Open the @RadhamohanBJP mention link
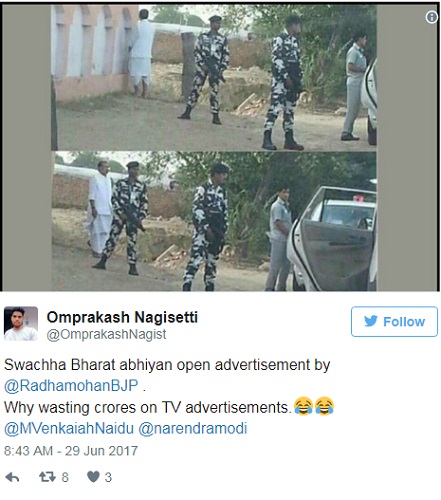This screenshot has width=441, height=500. [x=71, y=386]
